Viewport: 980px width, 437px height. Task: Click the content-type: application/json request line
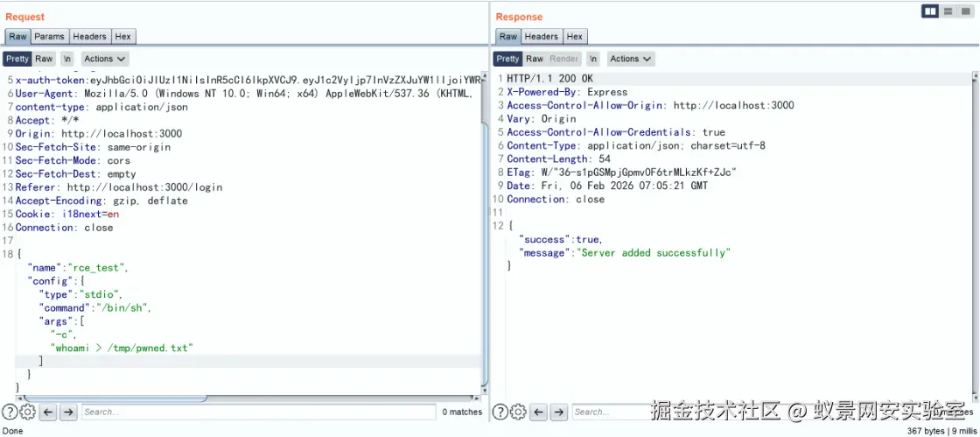[101, 106]
